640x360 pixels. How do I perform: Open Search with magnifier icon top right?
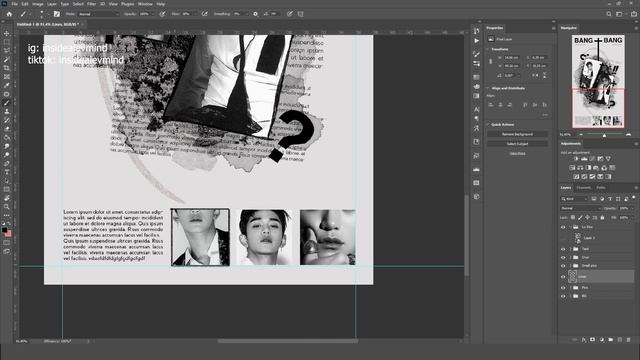pos(609,14)
